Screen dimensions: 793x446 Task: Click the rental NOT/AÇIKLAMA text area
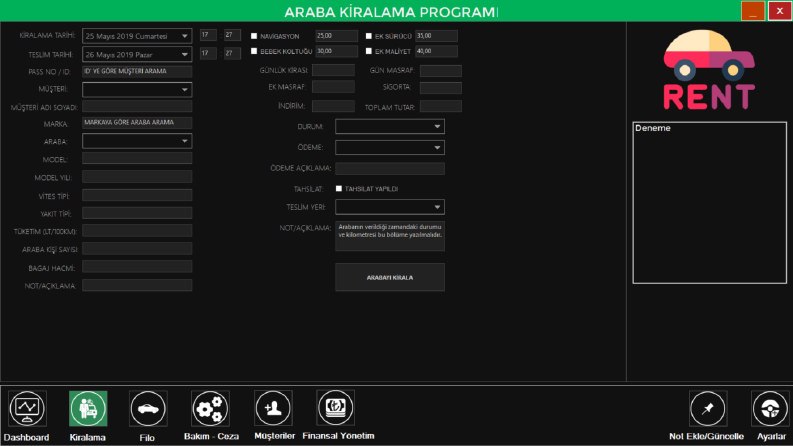390,236
